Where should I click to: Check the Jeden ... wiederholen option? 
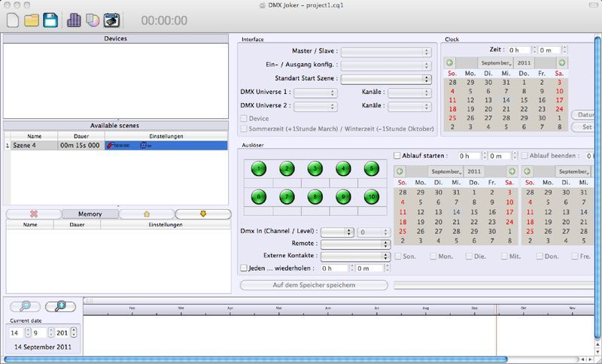pyautogui.click(x=243, y=268)
